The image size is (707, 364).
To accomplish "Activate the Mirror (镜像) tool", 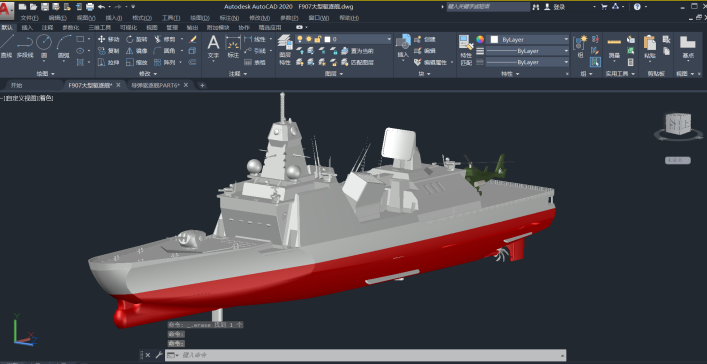I will click(137, 51).
